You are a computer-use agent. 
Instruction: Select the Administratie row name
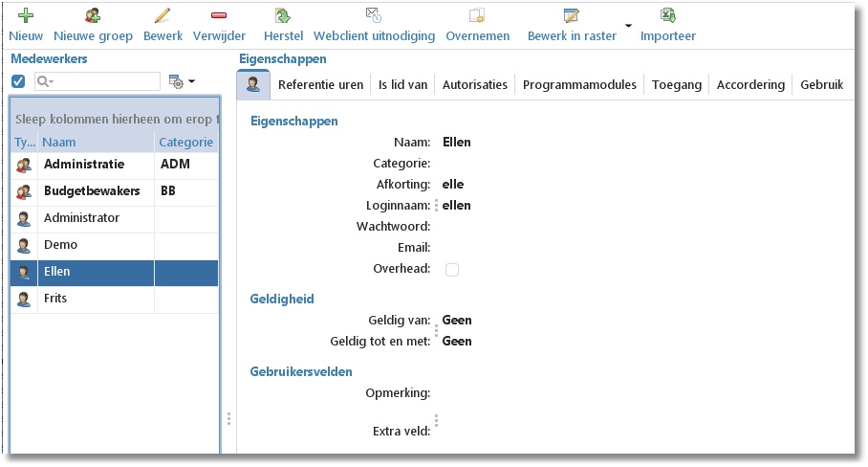click(x=84, y=165)
